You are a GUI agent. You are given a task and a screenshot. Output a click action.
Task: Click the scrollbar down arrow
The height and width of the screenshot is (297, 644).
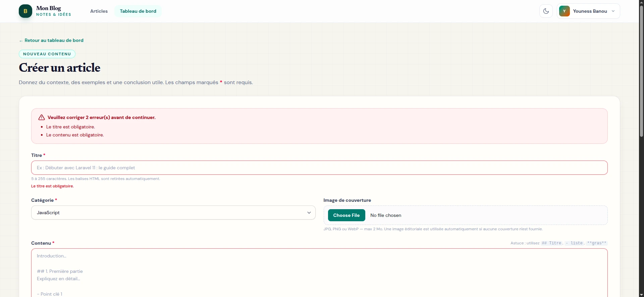(641, 295)
